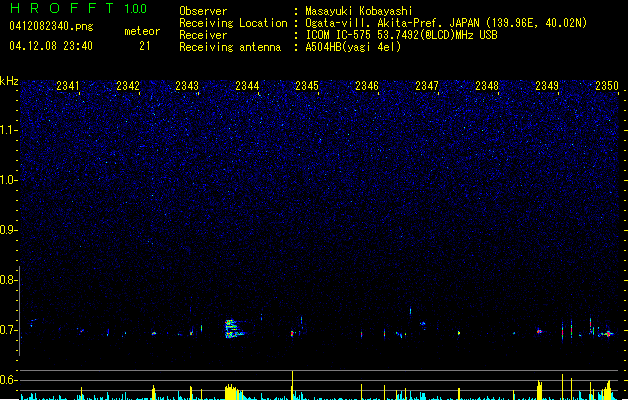This screenshot has height=400, width=629.
Task: Click the 0.8 kHz axis label
Action: (8, 280)
